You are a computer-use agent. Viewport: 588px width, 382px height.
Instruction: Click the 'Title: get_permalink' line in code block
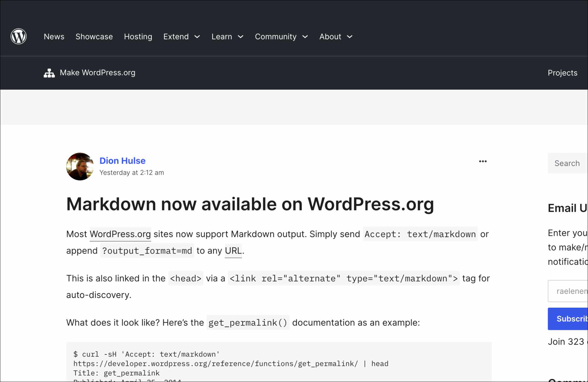coord(116,373)
